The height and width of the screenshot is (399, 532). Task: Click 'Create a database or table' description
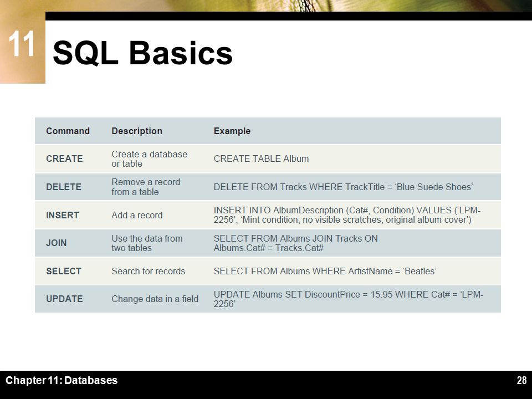[149, 159]
